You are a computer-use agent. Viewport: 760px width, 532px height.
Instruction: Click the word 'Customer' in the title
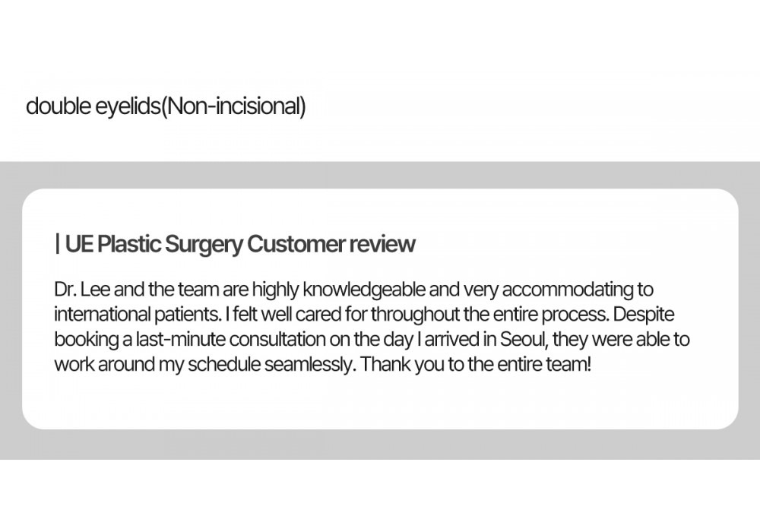[x=296, y=244]
